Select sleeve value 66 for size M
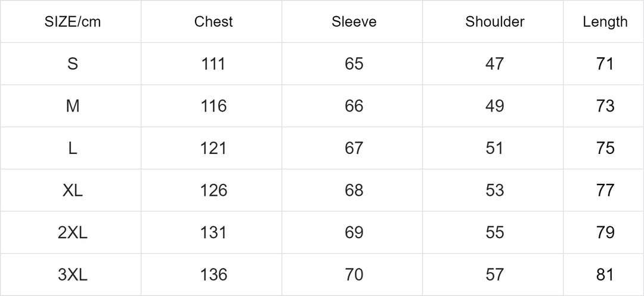 click(354, 106)
